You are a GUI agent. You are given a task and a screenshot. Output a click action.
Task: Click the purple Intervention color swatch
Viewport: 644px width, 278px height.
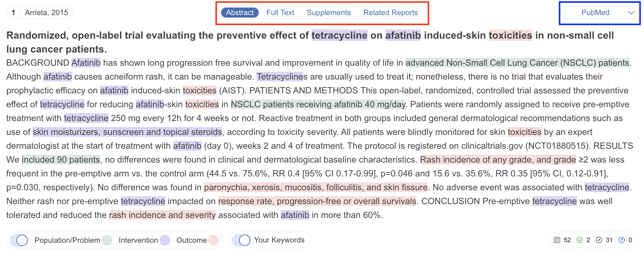pos(165,240)
